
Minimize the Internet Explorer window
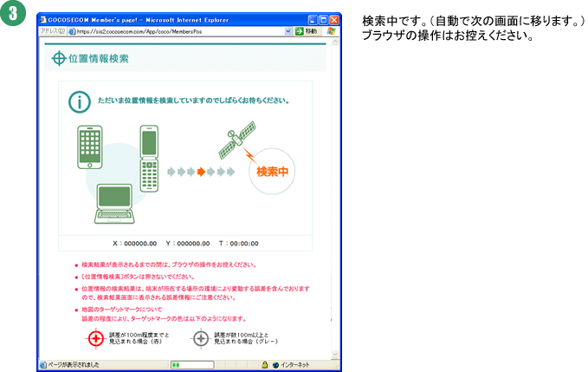(313, 20)
